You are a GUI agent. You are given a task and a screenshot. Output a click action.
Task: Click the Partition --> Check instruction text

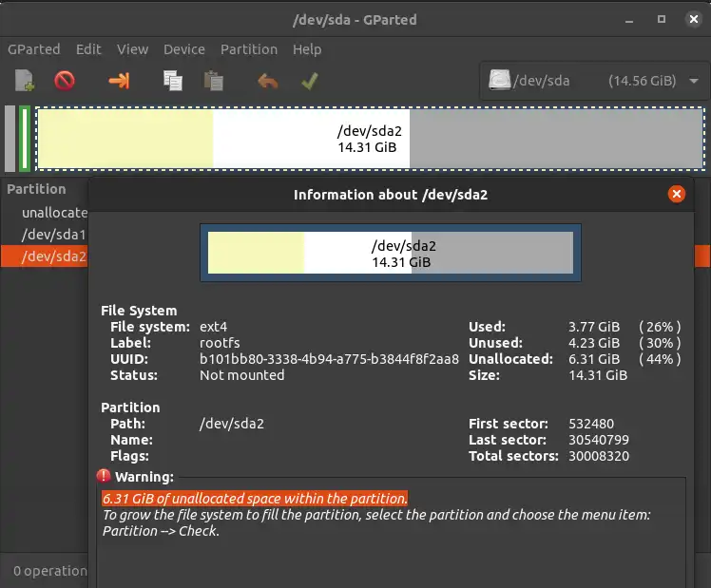(161, 531)
